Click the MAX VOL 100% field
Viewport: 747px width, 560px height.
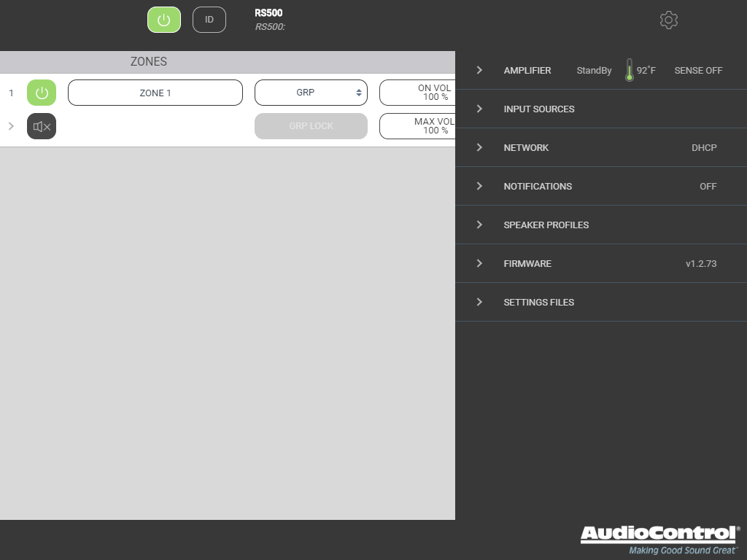tap(417, 126)
